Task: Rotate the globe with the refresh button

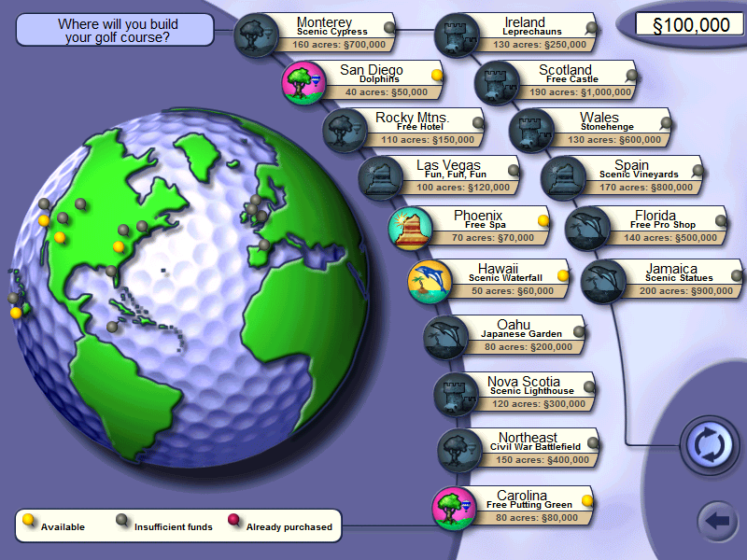Action: 710,445
